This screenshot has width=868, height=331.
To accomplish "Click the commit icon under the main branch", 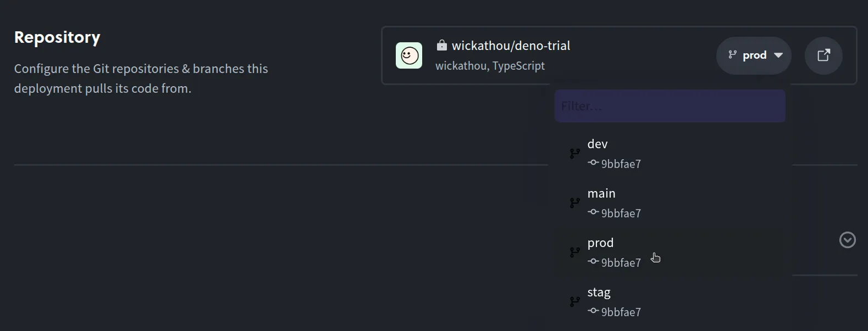I will pos(593,212).
